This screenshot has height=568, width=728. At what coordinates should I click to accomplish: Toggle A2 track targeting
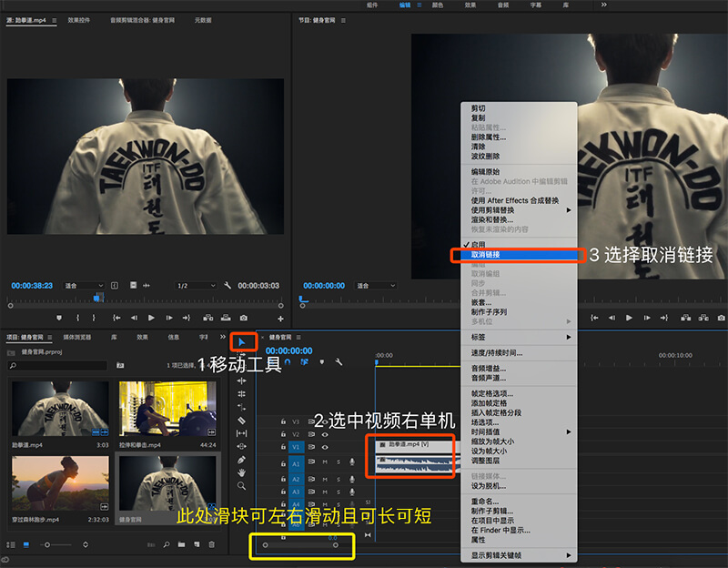coord(296,479)
